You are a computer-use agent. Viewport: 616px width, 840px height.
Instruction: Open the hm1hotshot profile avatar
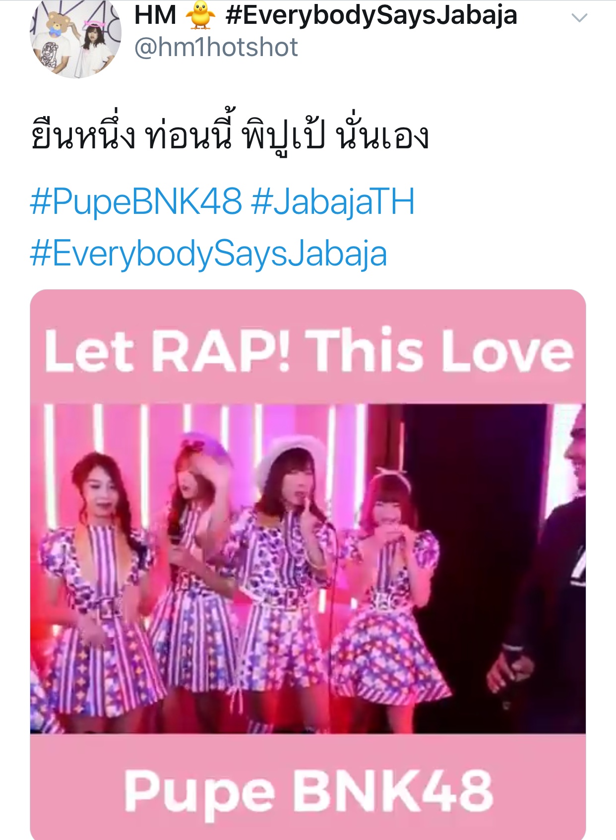point(75,39)
